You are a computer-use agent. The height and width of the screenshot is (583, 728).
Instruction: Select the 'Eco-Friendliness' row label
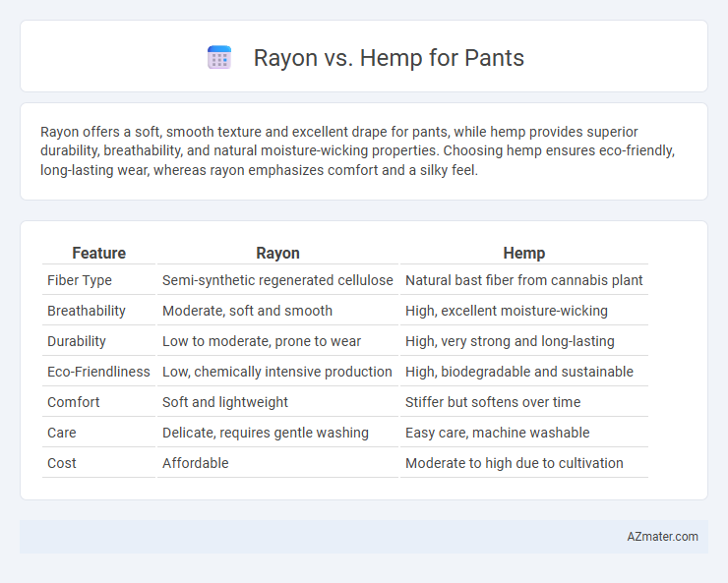98,372
